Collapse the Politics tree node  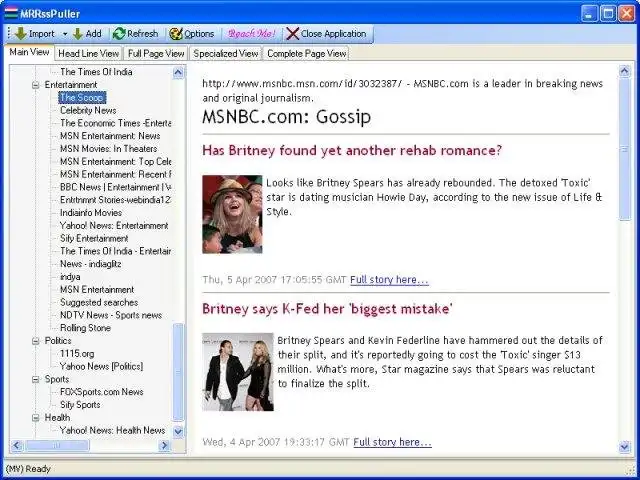[x=36, y=341]
